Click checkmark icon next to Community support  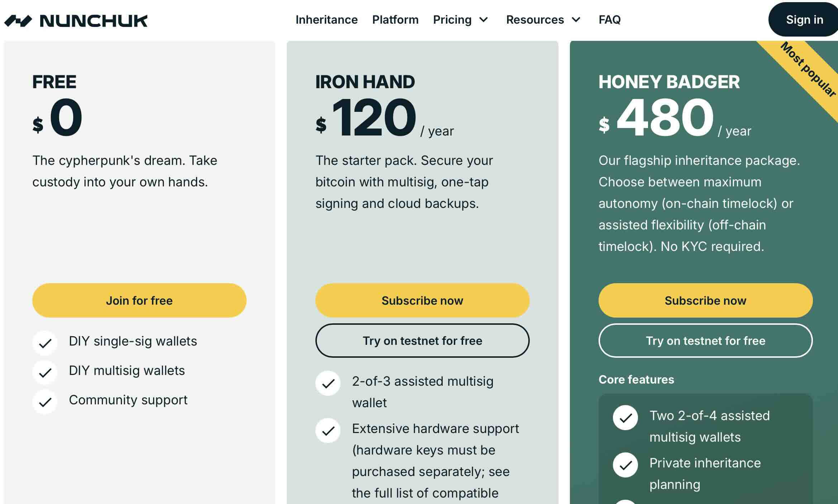click(x=45, y=402)
